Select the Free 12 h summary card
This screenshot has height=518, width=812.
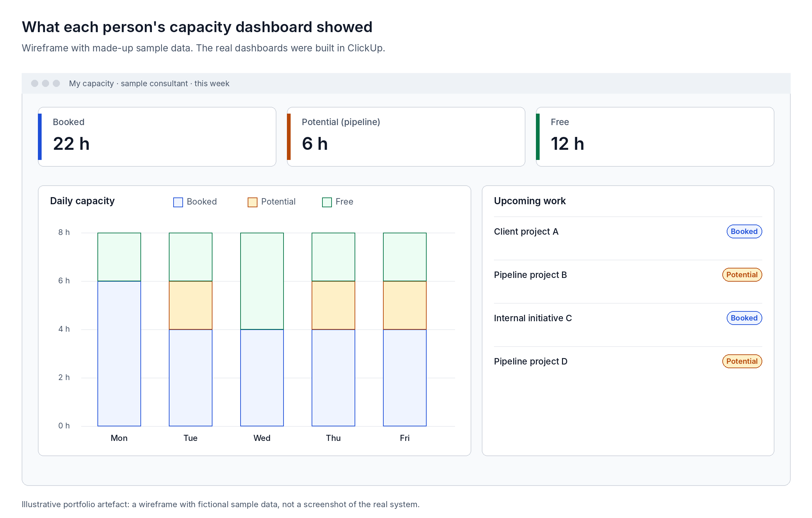pyautogui.click(x=655, y=137)
